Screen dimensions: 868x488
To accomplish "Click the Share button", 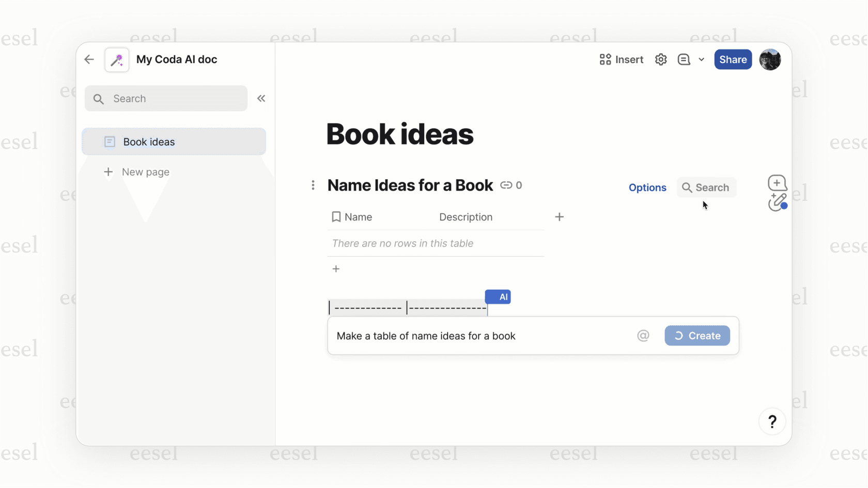I will (733, 59).
